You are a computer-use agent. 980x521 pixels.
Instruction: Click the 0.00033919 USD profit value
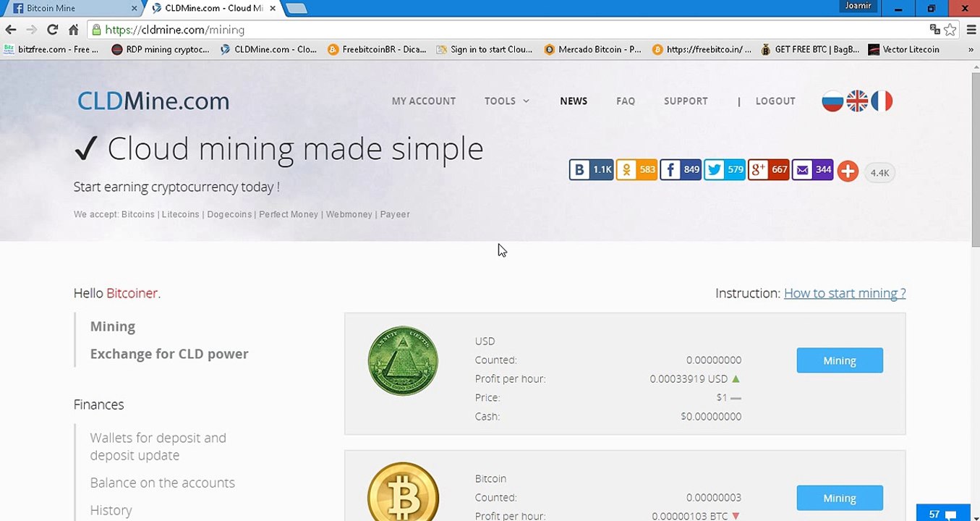point(689,379)
